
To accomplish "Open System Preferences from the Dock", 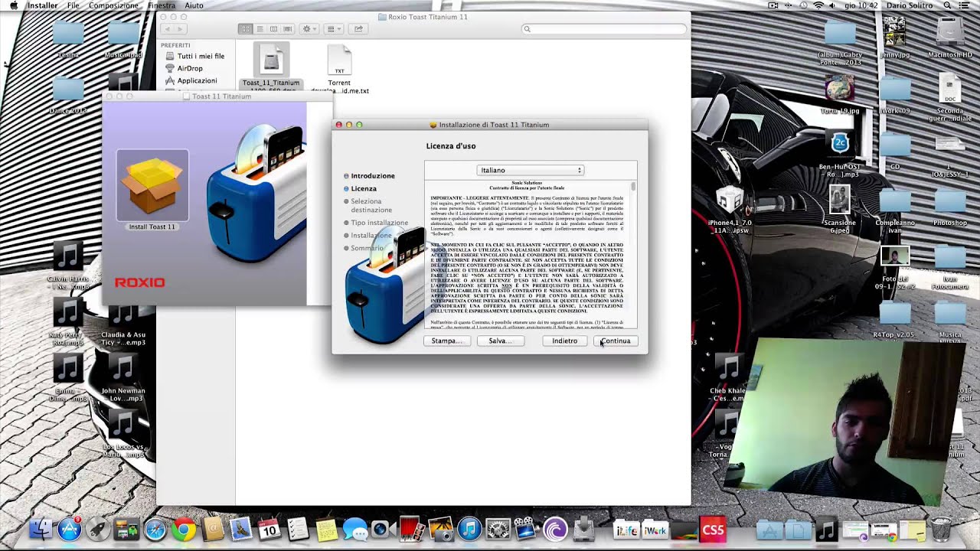I will tap(498, 529).
